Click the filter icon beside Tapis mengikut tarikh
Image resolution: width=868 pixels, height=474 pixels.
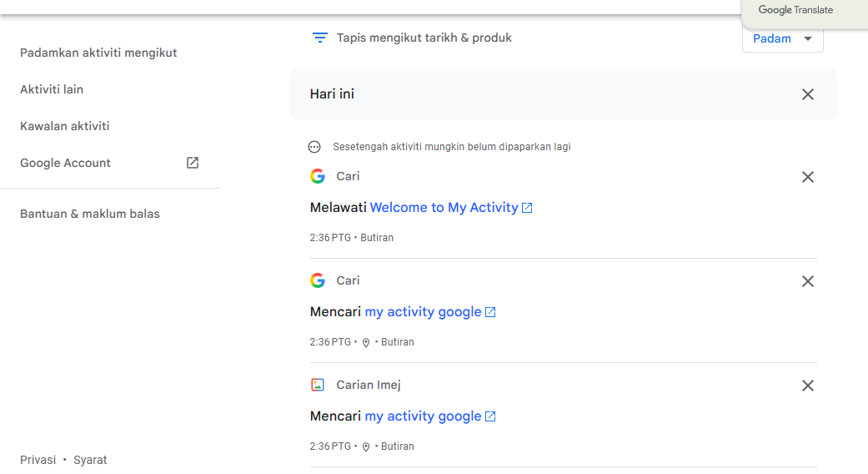point(320,38)
